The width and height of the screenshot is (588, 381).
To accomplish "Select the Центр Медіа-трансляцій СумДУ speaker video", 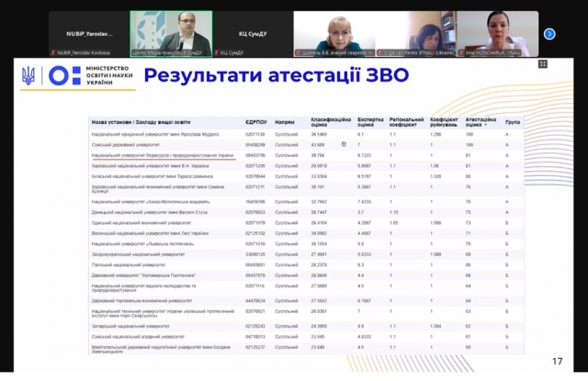I will coord(172,34).
